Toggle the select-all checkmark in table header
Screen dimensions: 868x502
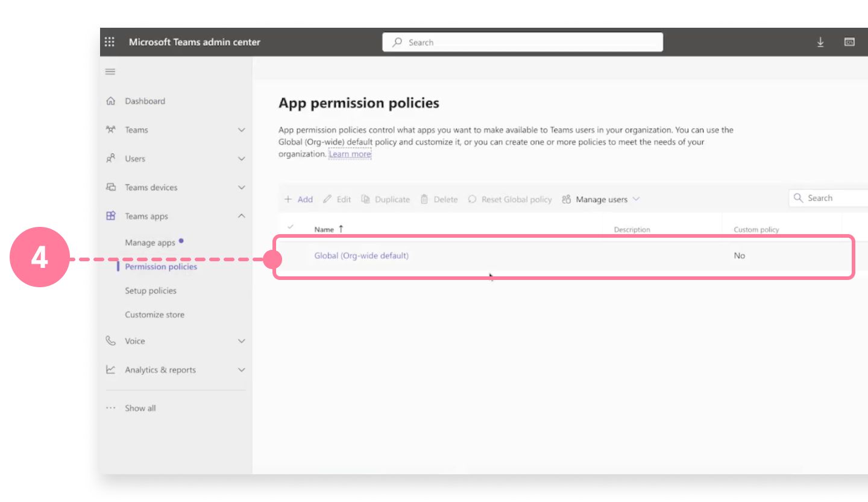291,227
